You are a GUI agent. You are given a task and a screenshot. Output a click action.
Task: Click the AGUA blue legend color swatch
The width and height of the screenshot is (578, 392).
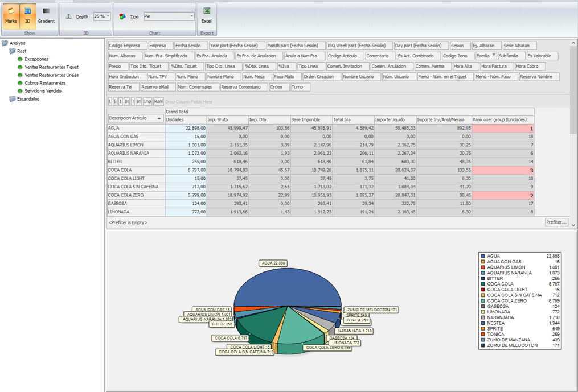[x=483, y=256]
